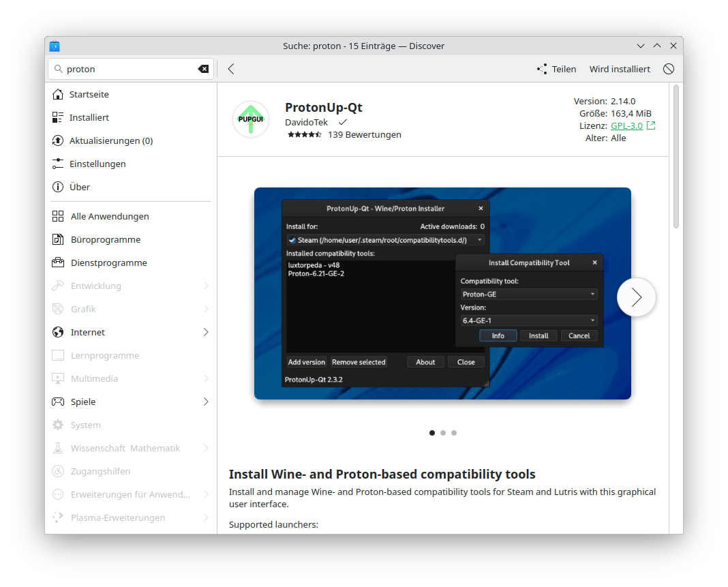
Task: Click the Multimedia screen icon
Action: [57, 379]
